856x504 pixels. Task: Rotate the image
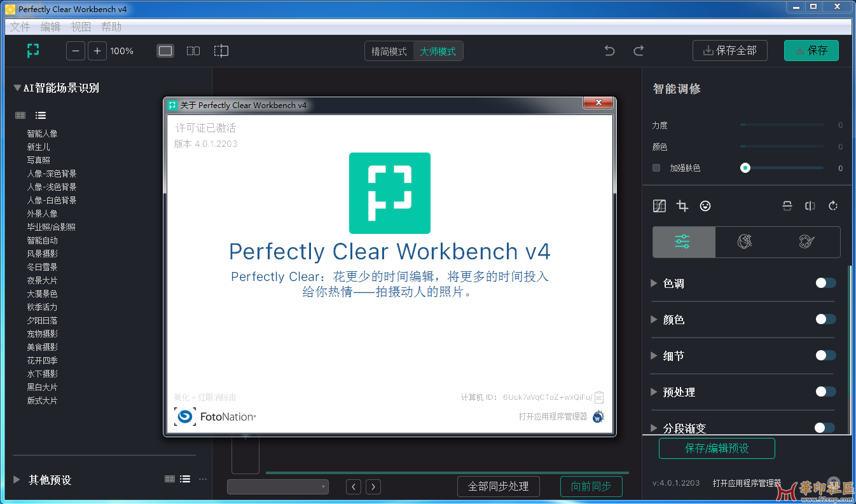point(833,206)
